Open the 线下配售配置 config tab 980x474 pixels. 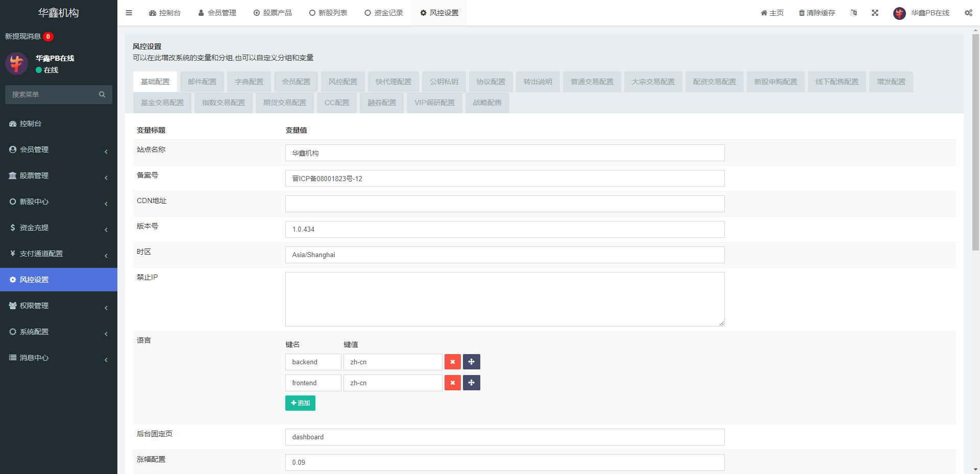pyautogui.click(x=837, y=82)
